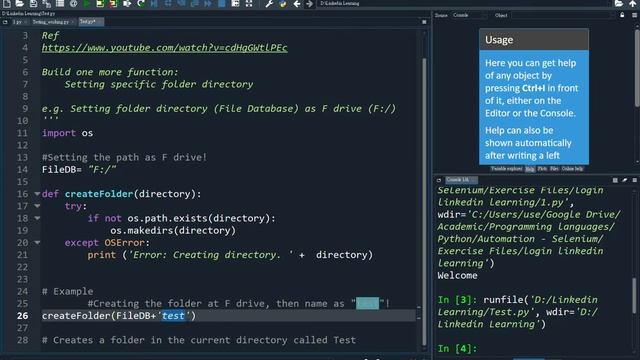Run the file with green play button
The image size is (640, 360).
coord(87,3)
